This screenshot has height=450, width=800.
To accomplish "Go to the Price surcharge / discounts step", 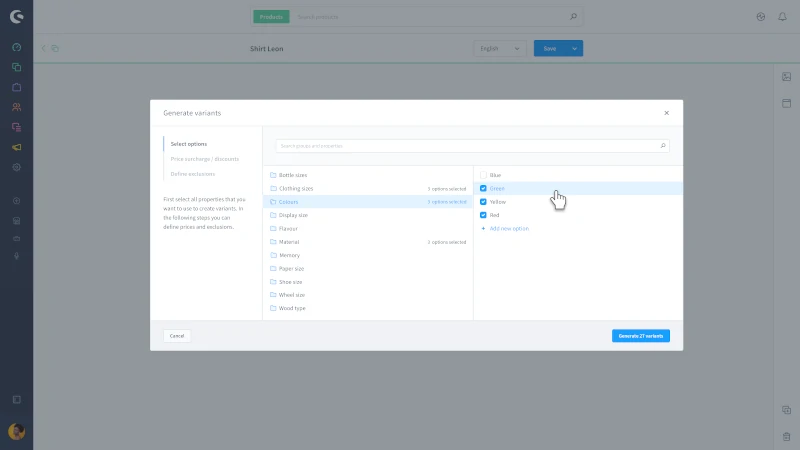I will tap(205, 159).
